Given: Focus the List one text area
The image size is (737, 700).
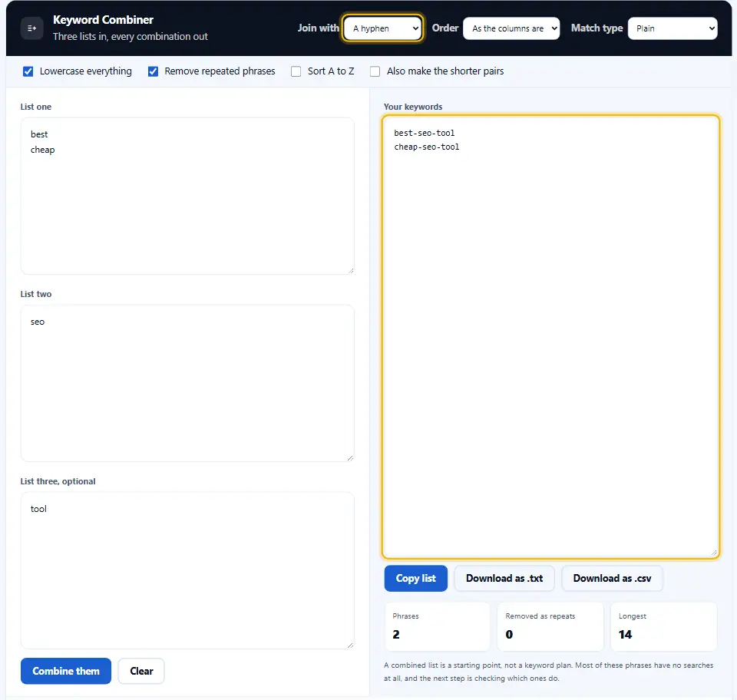Looking at the screenshot, I should coord(187,196).
